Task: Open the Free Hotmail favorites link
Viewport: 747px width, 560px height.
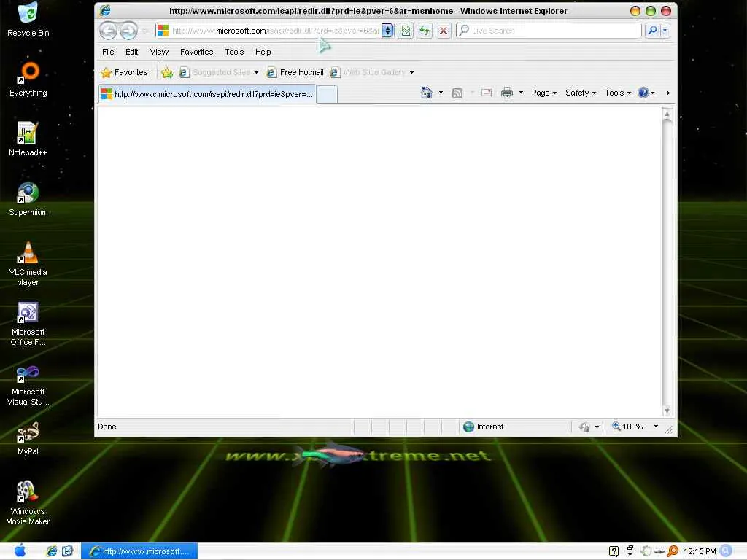Action: tap(295, 72)
